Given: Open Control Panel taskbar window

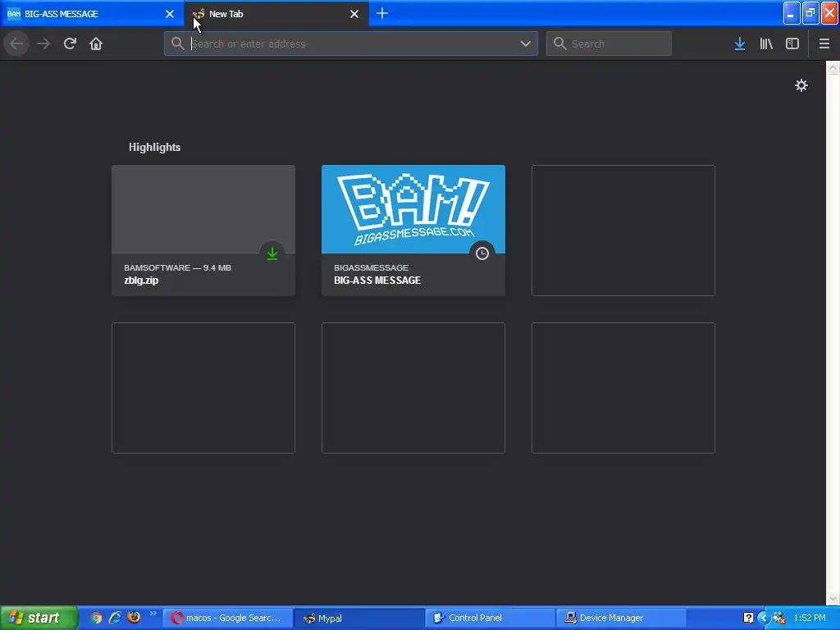Looking at the screenshot, I should [x=491, y=618].
